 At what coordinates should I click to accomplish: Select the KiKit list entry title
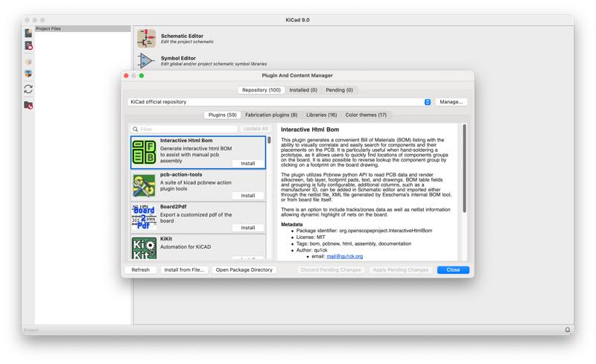(166, 239)
